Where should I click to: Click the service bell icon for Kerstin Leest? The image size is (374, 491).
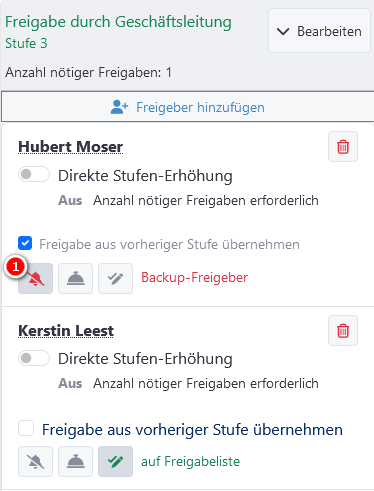click(x=75, y=462)
